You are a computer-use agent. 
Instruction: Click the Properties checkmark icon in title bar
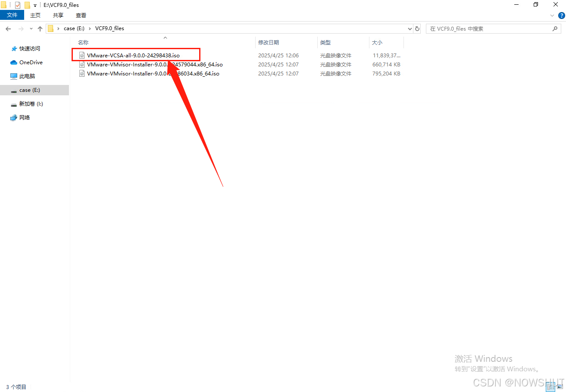(18, 5)
